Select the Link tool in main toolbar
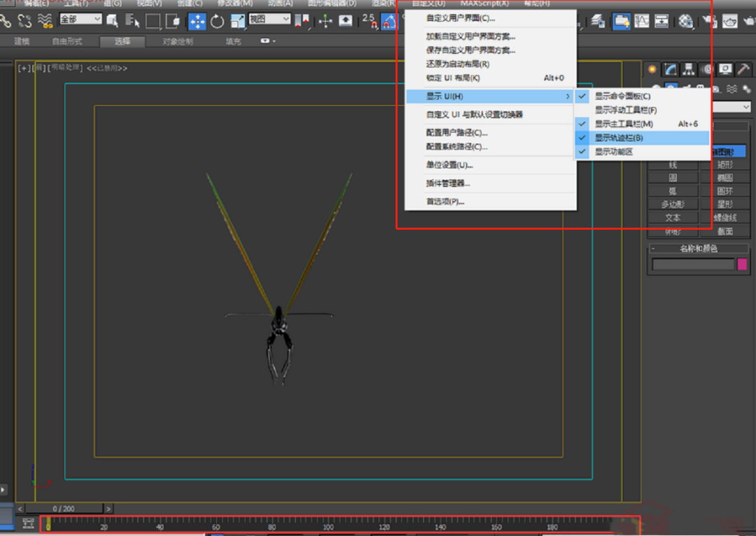 [6, 21]
